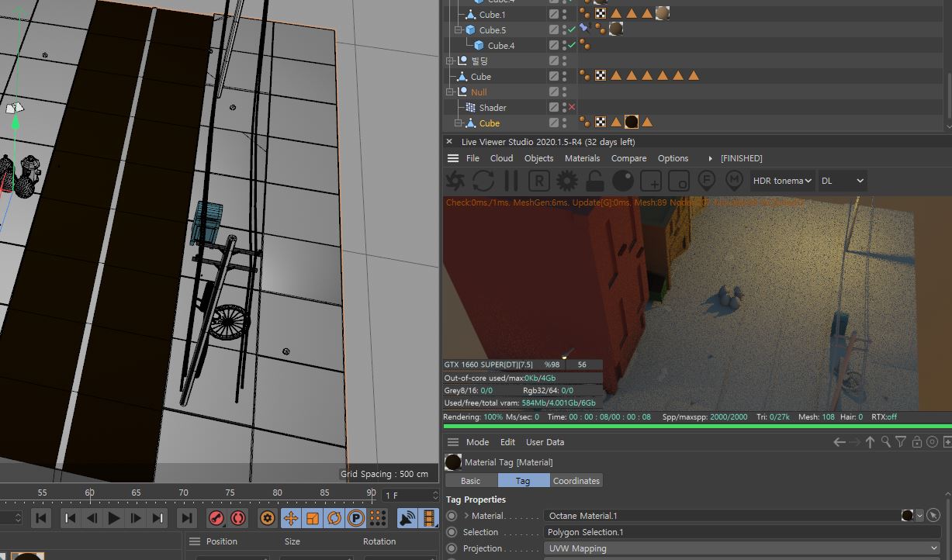Toggle rotation keying icon

(x=334, y=518)
